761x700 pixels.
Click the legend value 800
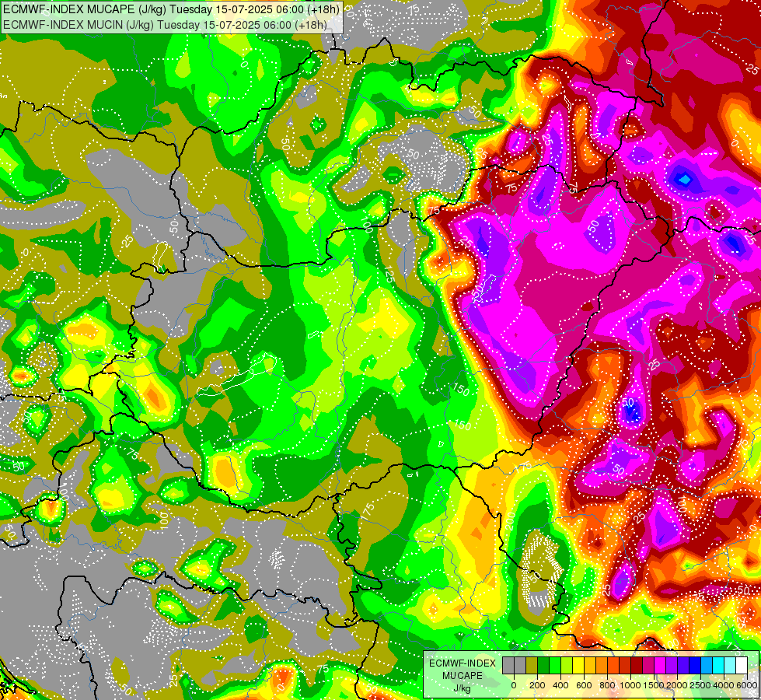tap(607, 685)
